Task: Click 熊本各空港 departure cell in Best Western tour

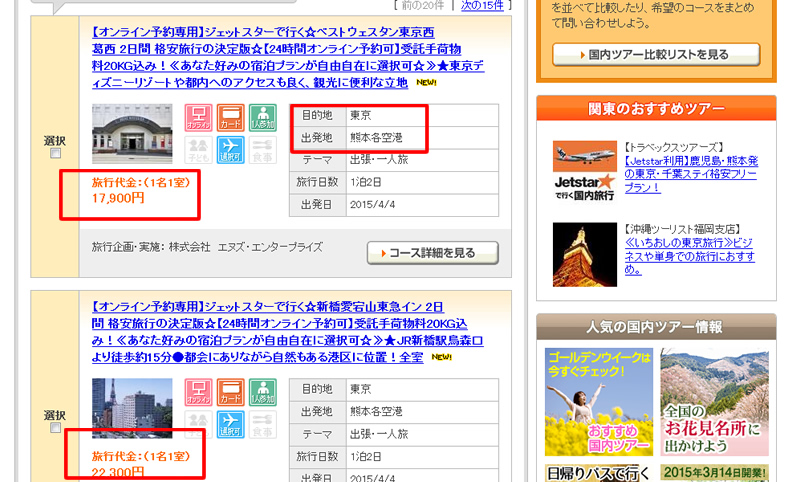Action: pos(376,137)
